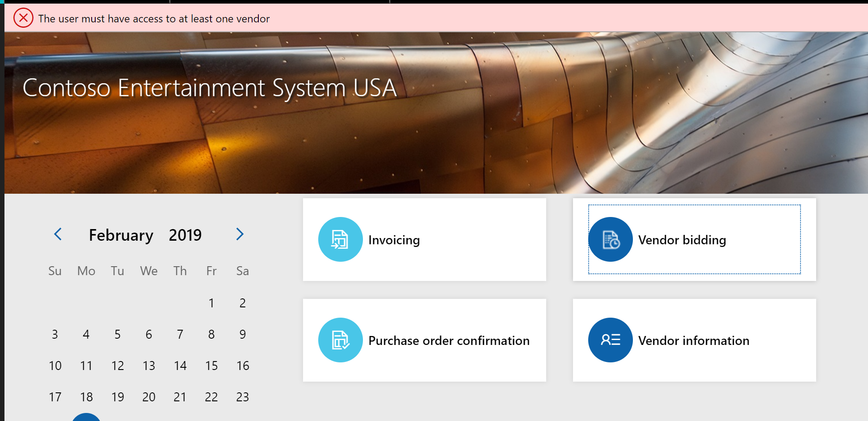Open the year selector showing 2019

185,235
